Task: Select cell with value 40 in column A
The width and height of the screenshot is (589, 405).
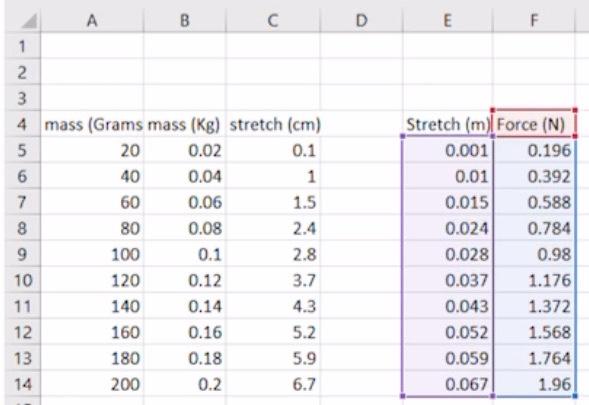Action: 92,176
